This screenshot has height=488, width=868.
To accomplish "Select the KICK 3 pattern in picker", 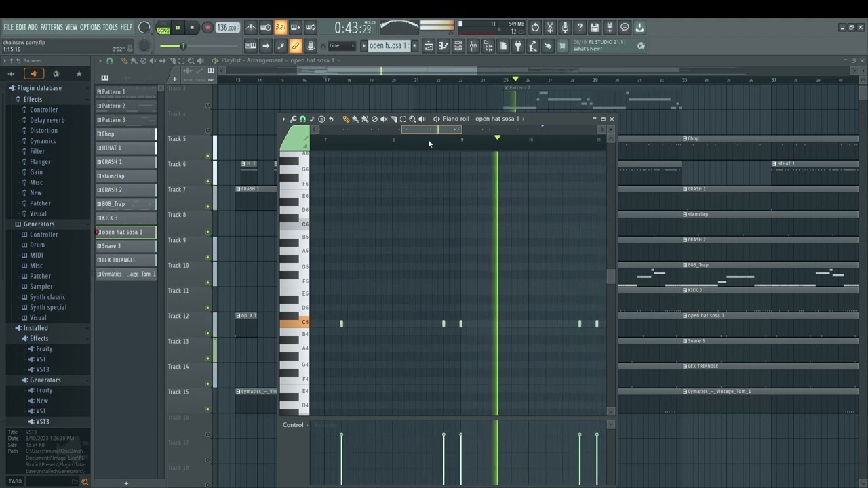I will (x=126, y=218).
